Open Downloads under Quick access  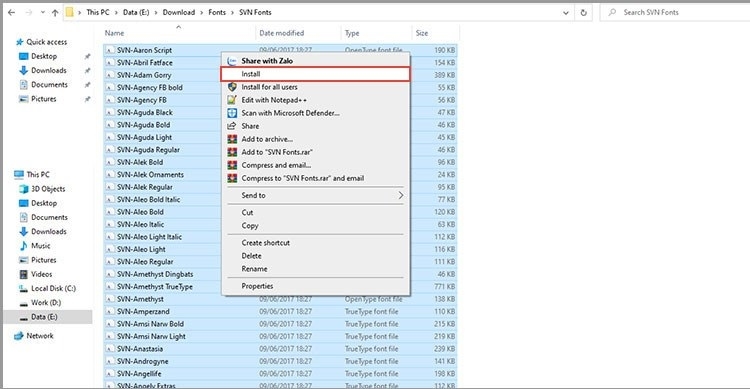[49, 70]
